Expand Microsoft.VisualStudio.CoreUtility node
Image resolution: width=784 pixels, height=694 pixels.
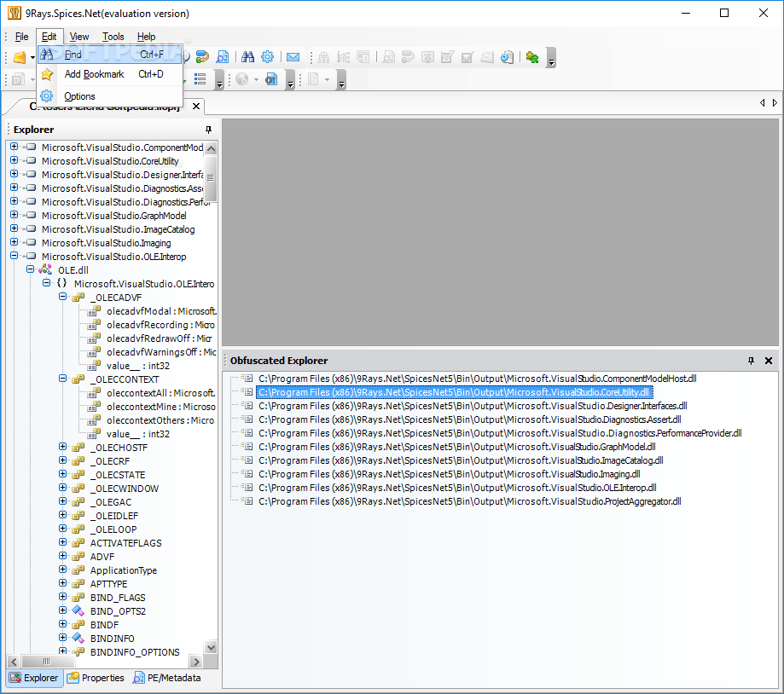click(14, 160)
